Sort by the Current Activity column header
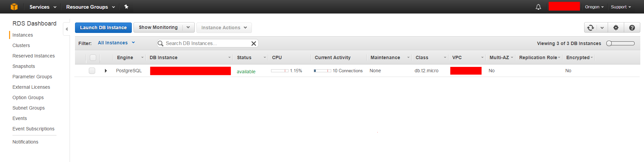The width and height of the screenshot is (644, 162). [333, 57]
